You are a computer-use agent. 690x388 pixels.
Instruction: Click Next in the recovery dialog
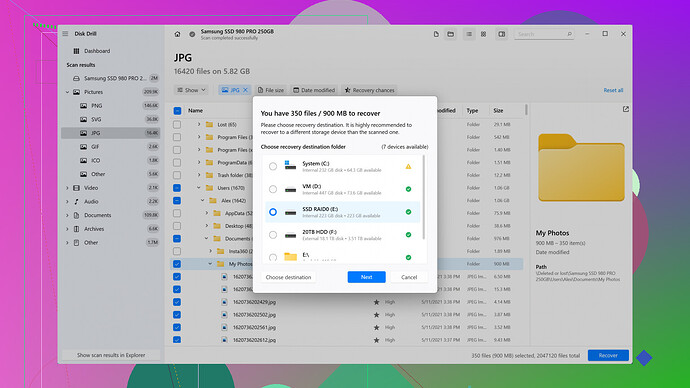tap(367, 277)
